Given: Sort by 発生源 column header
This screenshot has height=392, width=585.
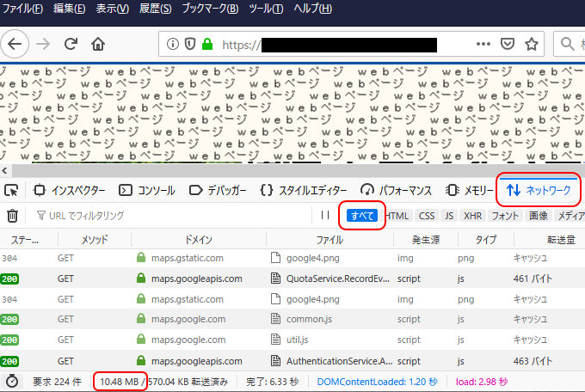Looking at the screenshot, I should coord(426,240).
